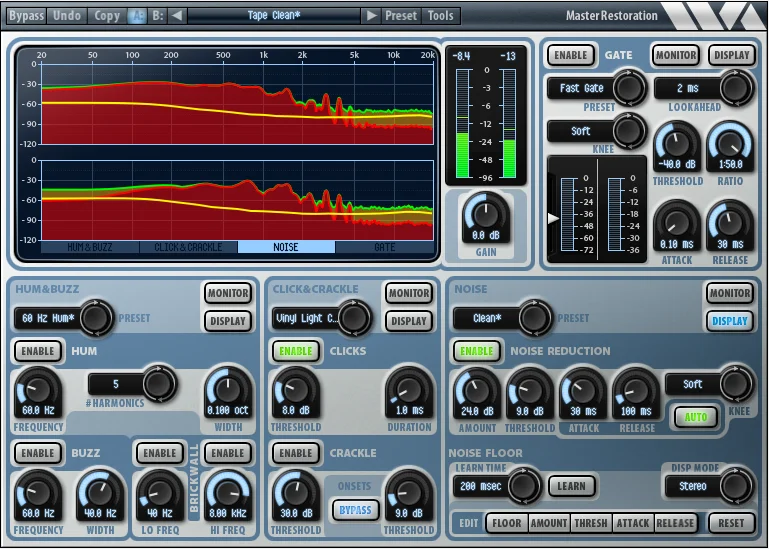The height and width of the screenshot is (549, 769).
Task: Open the 60 Hz Hum preset selector
Action: pos(63,318)
